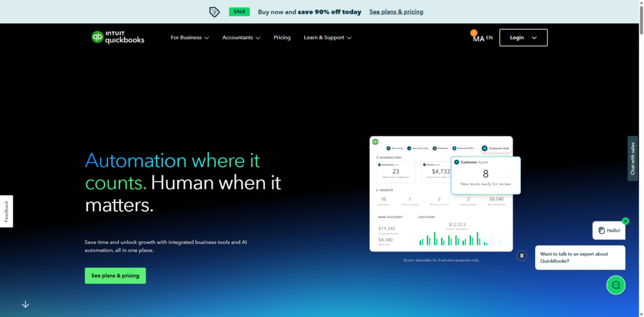644x317 pixels.
Task: Open the Chat with sales side tab
Action: [633, 158]
